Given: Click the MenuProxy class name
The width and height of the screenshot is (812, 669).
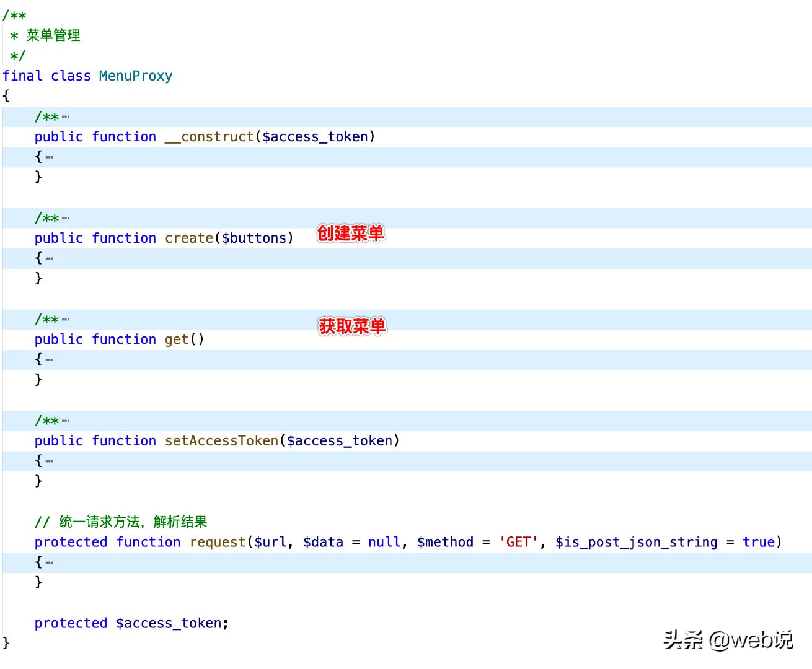Looking at the screenshot, I should pyautogui.click(x=135, y=76).
